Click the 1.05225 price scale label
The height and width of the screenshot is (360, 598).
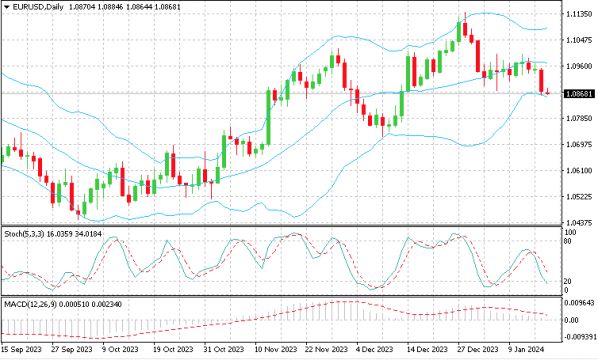(579, 196)
